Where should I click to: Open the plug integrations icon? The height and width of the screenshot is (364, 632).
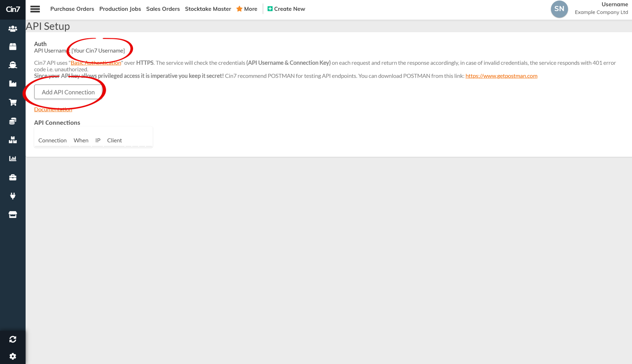tap(13, 196)
